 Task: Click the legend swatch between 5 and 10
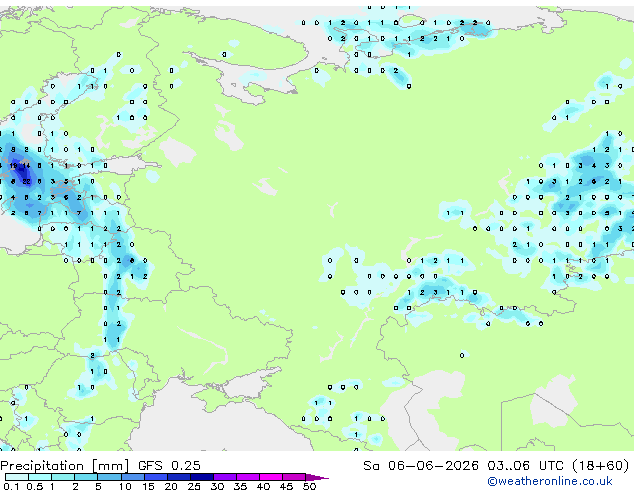pos(109,477)
